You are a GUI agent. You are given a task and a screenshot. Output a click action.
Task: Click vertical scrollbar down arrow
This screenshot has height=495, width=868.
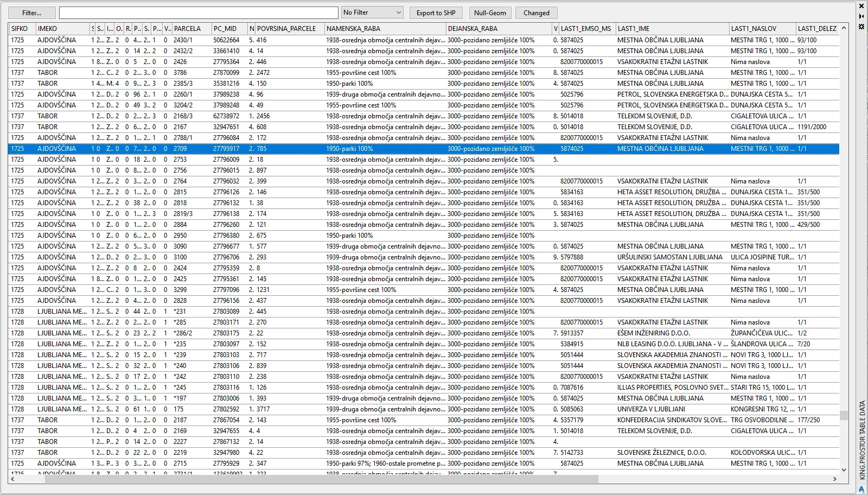point(844,470)
